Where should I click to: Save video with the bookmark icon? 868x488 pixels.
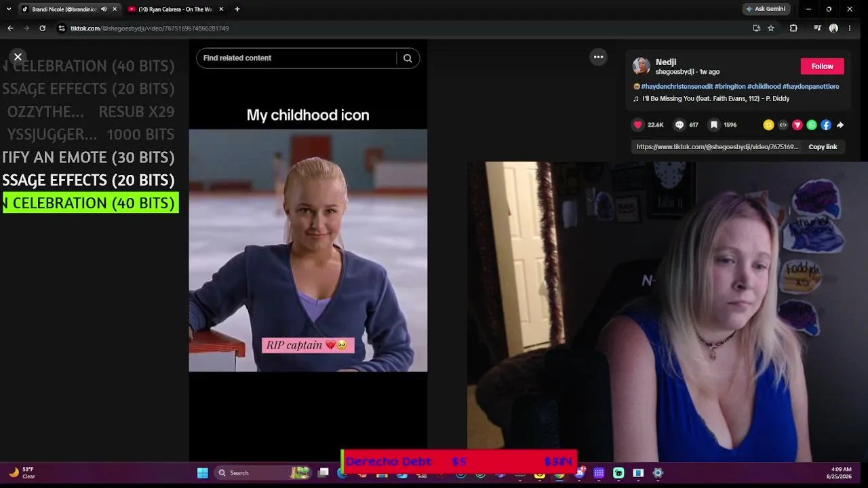[714, 125]
